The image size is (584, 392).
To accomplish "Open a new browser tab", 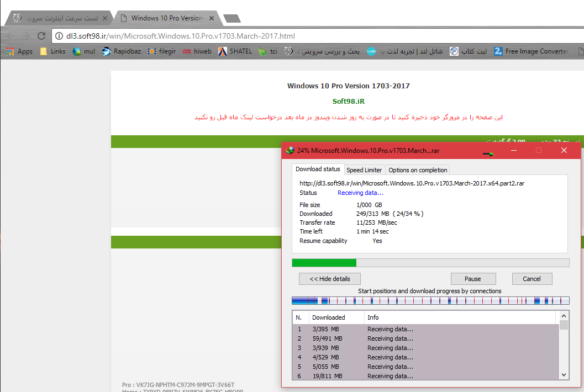I will [x=232, y=18].
